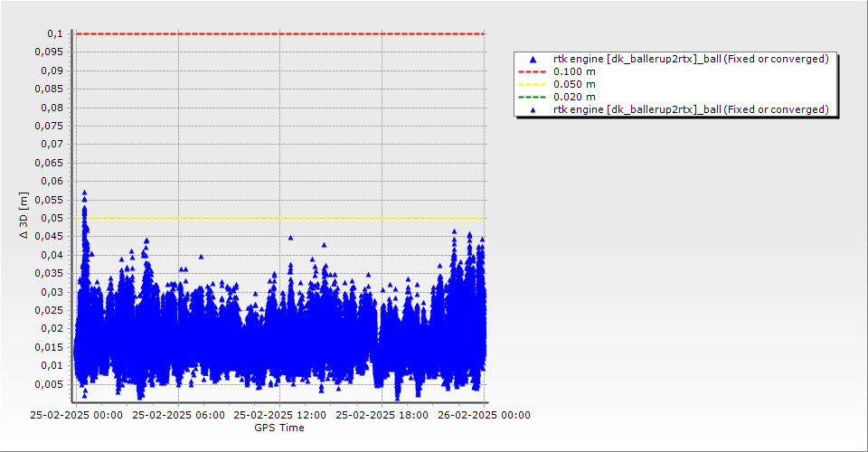Click the 25-02-2025 18:00 time label
The image size is (868, 452).
[x=382, y=415]
